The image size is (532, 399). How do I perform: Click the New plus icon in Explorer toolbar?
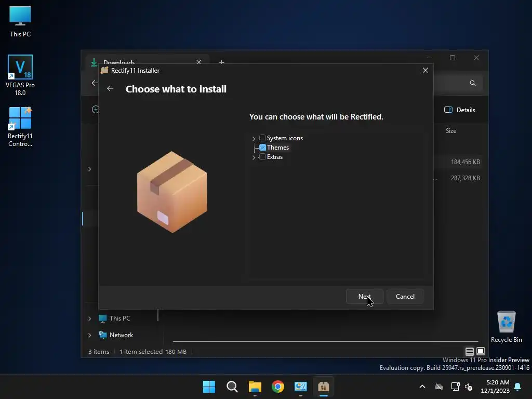click(x=95, y=109)
